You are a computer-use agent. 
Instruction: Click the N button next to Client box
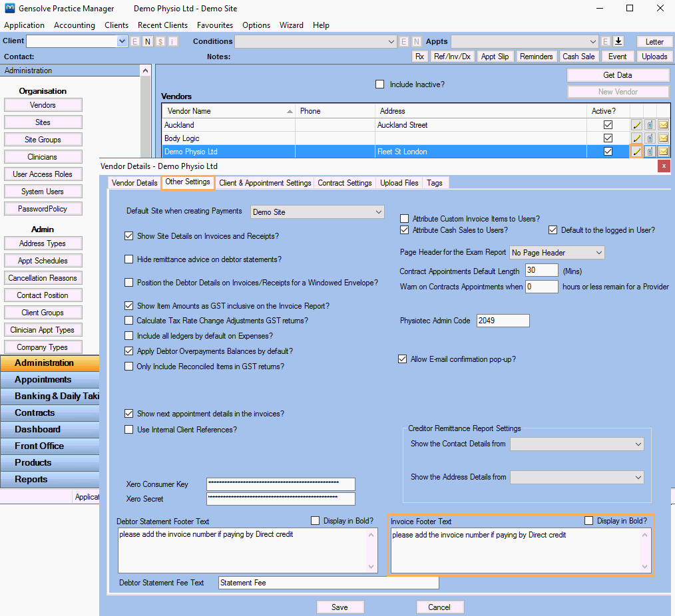pyautogui.click(x=148, y=41)
